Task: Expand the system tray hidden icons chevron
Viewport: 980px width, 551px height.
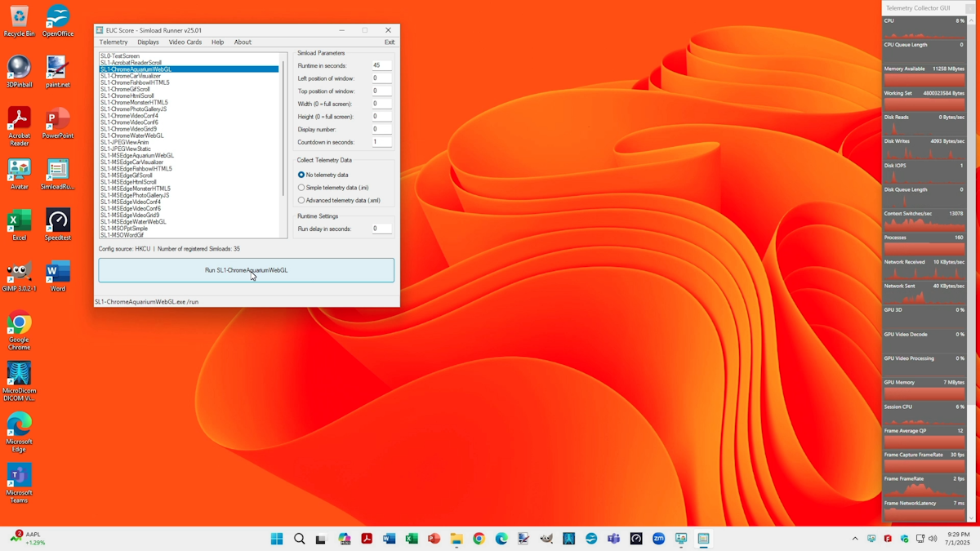Action: coord(855,539)
